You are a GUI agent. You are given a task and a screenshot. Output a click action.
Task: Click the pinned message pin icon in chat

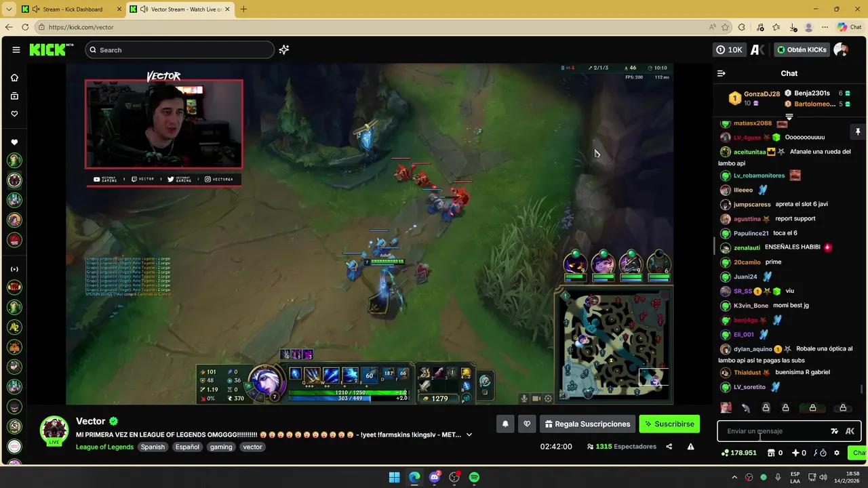point(857,131)
